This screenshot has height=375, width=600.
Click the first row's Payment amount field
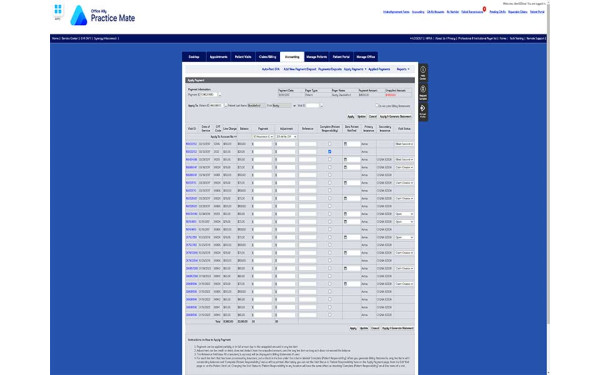263,144
